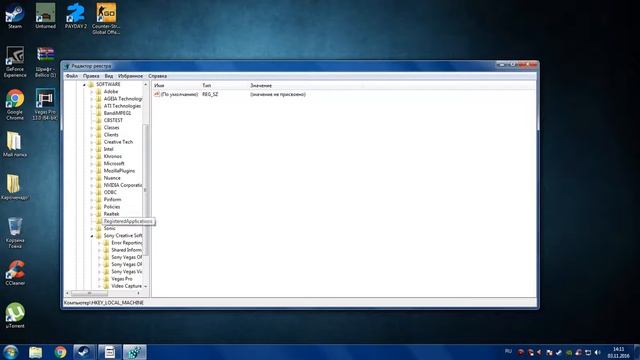The image size is (640, 360).
Task: Click the tree's horizontal scrollbar thumb
Action: [x=89, y=293]
